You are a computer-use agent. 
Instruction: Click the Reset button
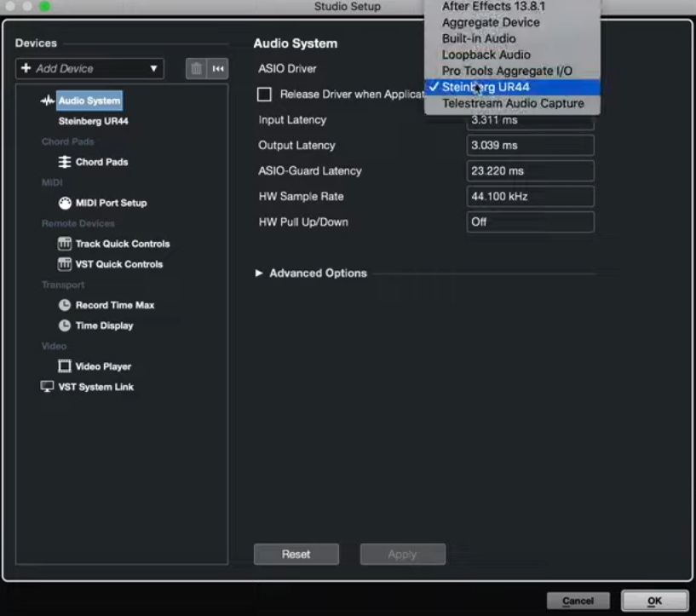pyautogui.click(x=296, y=555)
